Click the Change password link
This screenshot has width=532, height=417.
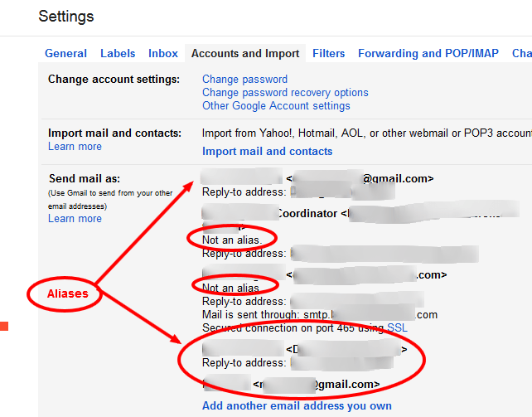tap(244, 80)
